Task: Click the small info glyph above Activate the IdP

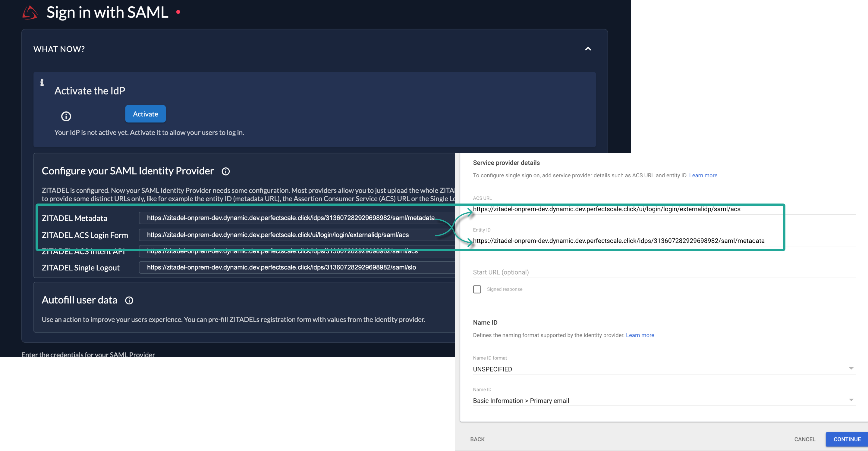Action: (42, 82)
